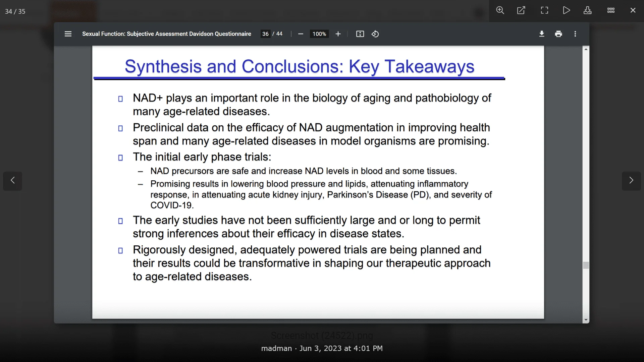
Task: Open PDF viewer more actions menu
Action: pos(575,34)
